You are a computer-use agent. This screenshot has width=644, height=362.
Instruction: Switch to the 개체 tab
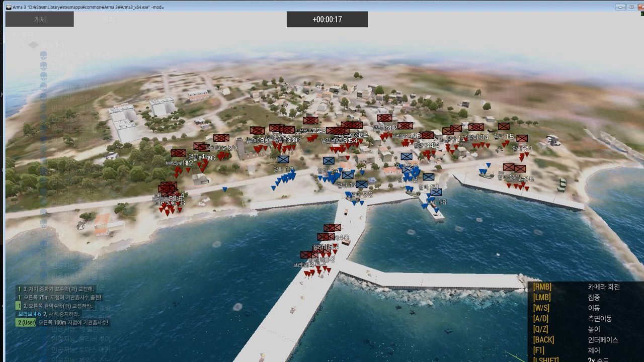pos(39,20)
